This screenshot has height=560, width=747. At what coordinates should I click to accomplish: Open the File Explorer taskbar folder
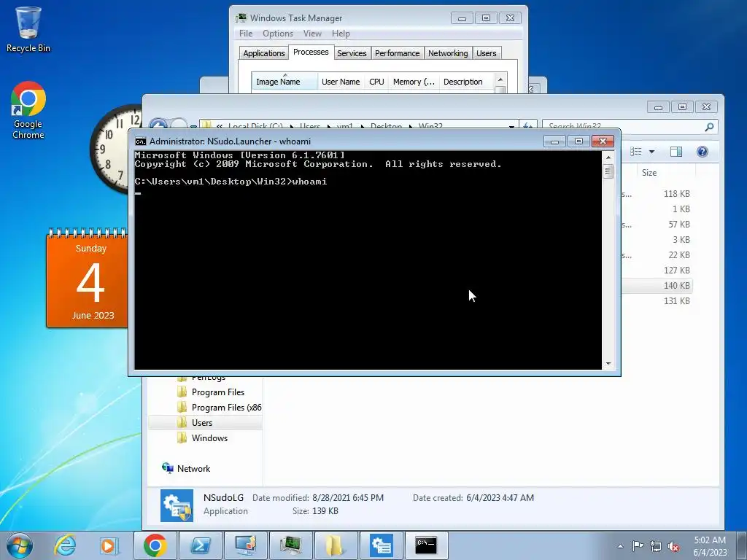336,545
